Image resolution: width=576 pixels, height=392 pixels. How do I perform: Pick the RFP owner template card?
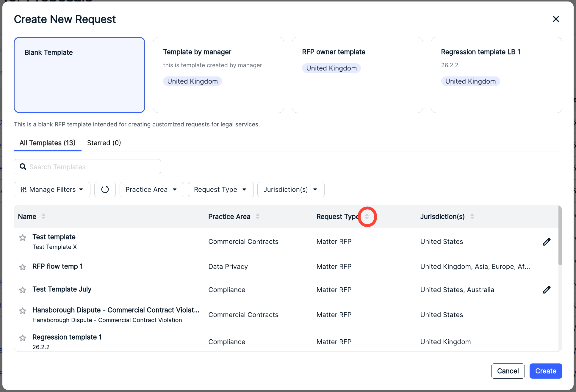click(x=357, y=75)
